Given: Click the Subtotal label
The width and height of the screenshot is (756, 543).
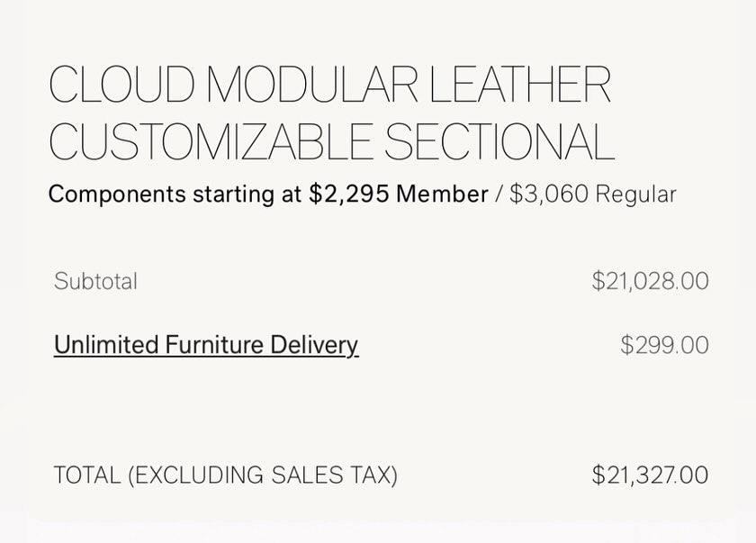Looking at the screenshot, I should (95, 281).
